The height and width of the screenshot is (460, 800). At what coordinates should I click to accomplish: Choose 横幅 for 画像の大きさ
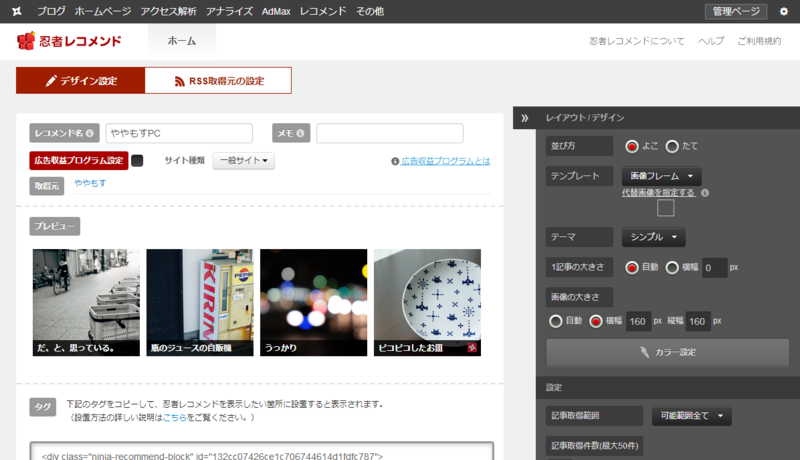[595, 321]
